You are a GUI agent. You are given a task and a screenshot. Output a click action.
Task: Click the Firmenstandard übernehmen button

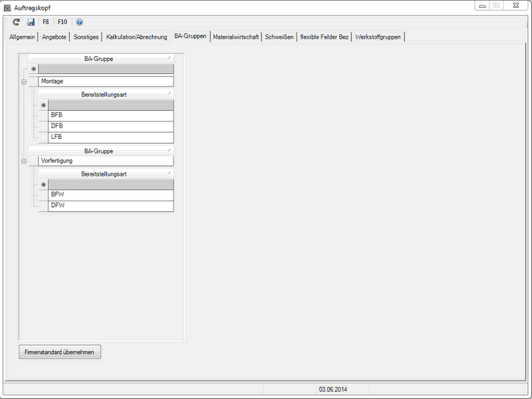[x=60, y=352]
